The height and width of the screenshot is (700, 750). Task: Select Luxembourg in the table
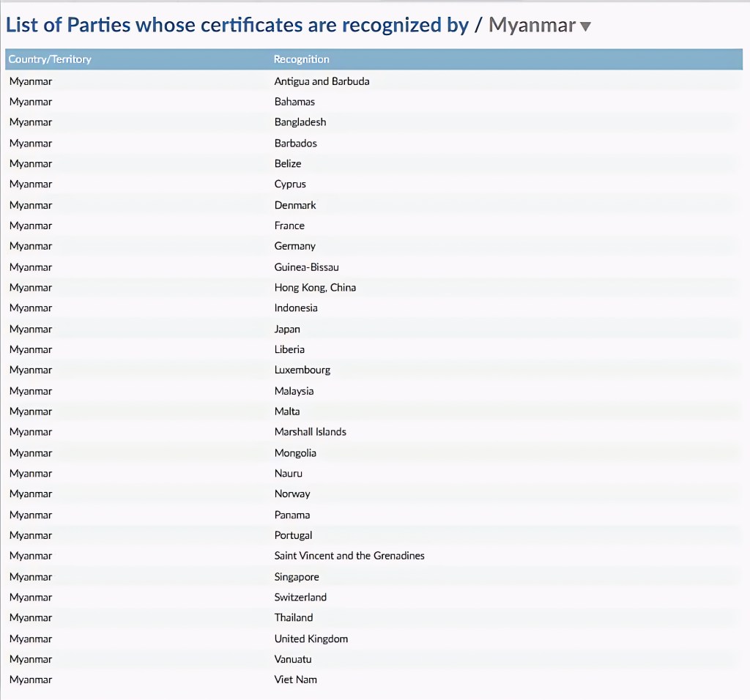pos(302,371)
